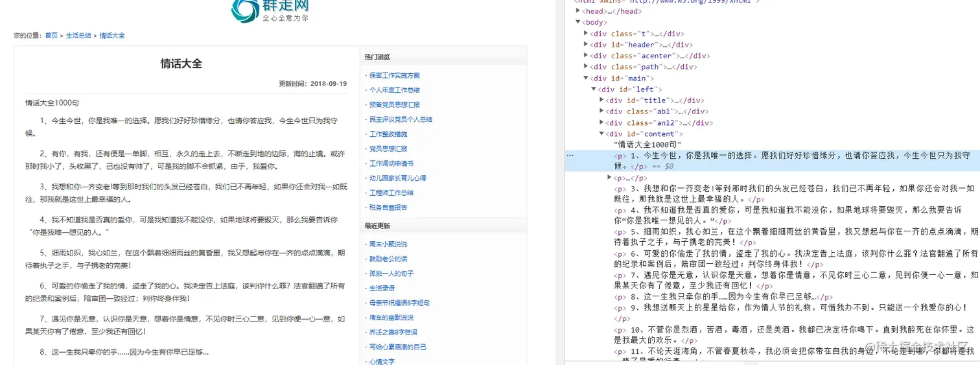980x365 pixels.
Task: Open the 母亲节祝福语8字短句 link
Action: (x=399, y=303)
